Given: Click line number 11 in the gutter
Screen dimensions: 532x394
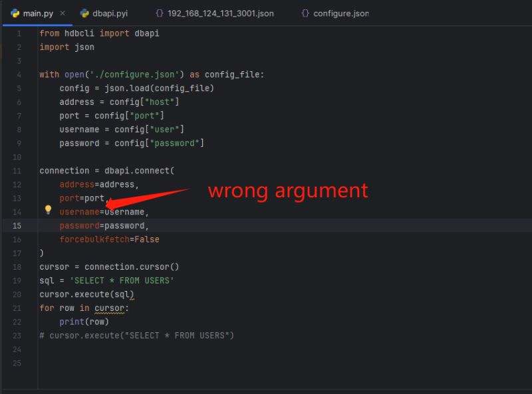Looking at the screenshot, I should click(17, 171).
